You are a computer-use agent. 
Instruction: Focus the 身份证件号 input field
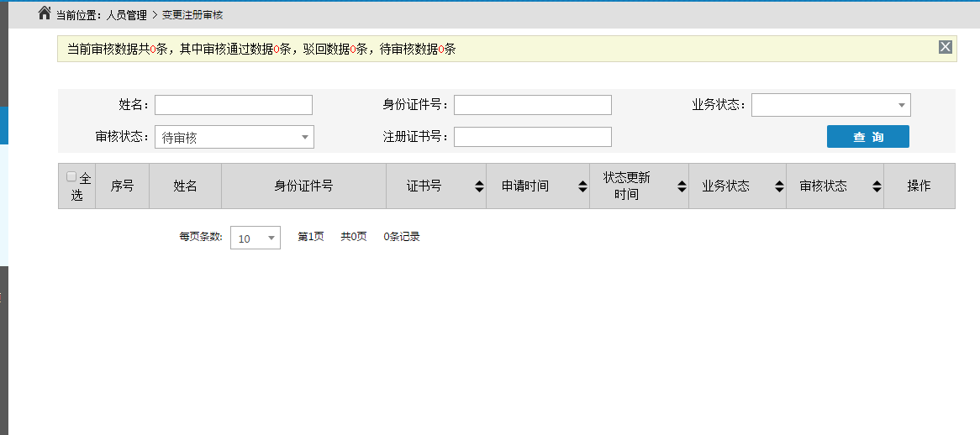(532, 105)
